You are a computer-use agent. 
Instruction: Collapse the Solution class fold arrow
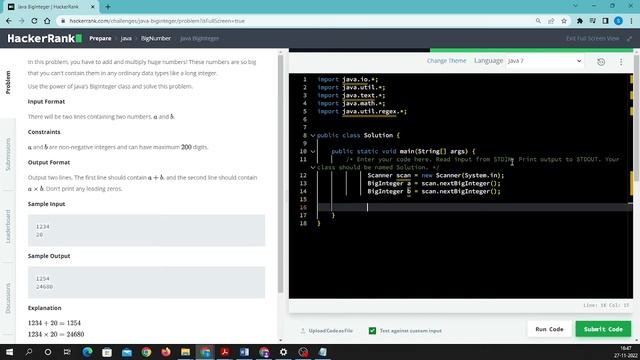pos(313,136)
